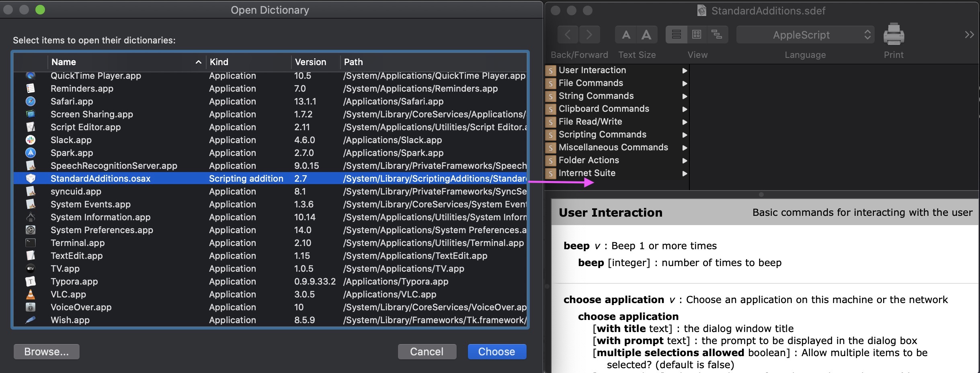Click the System Information.app icon

[31, 217]
